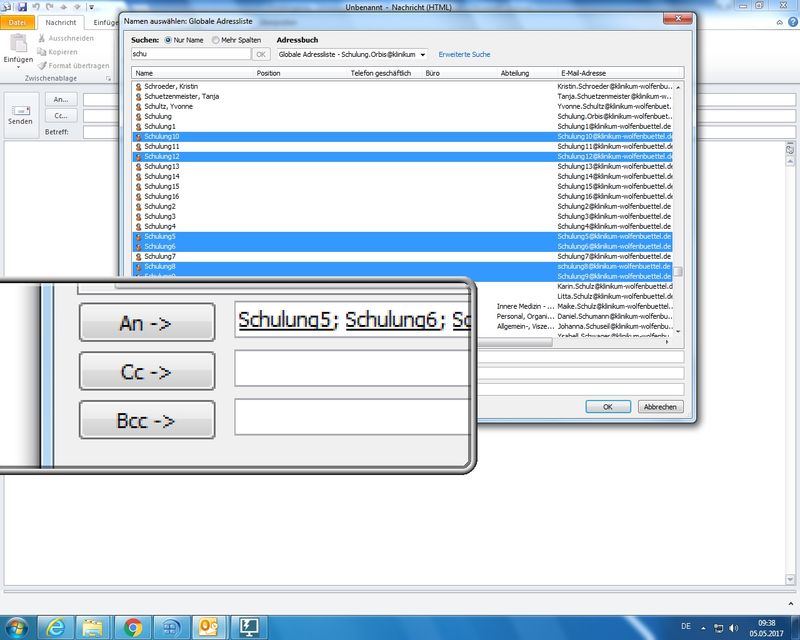The width and height of the screenshot is (800, 640).
Task: Open the Datei tab
Action: [17, 22]
